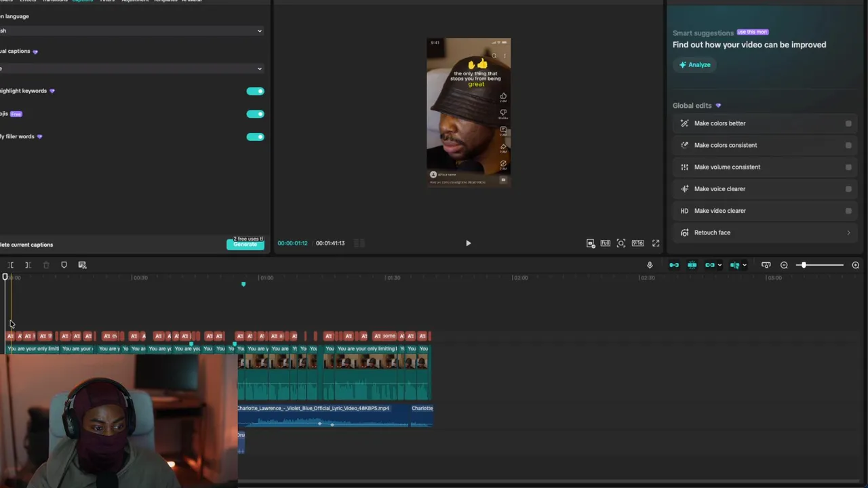Image resolution: width=868 pixels, height=488 pixels.
Task: Toggle the linkage icon in timeline toolbar
Action: click(709, 265)
